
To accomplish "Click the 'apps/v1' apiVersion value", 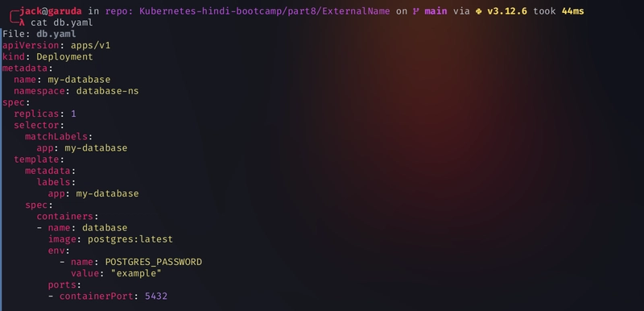I will click(90, 45).
